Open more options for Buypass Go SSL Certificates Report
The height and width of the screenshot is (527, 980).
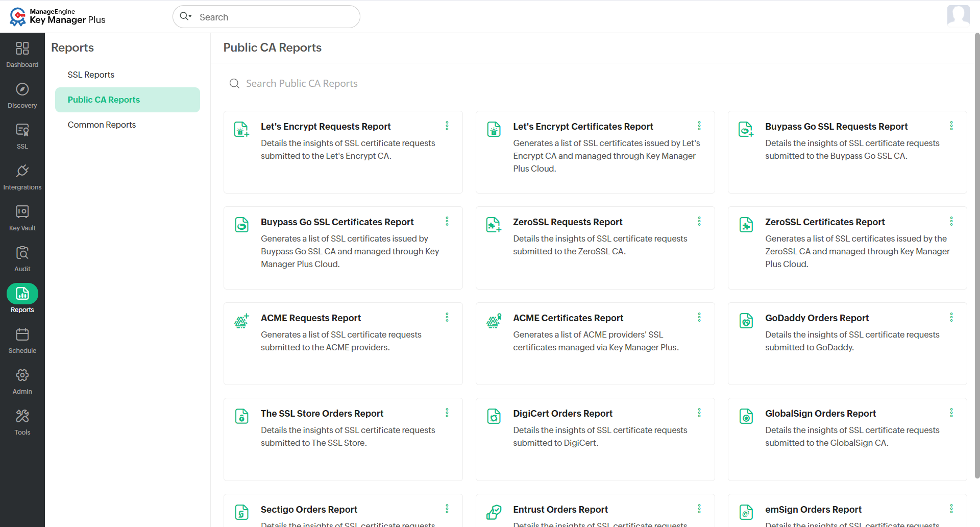447,221
